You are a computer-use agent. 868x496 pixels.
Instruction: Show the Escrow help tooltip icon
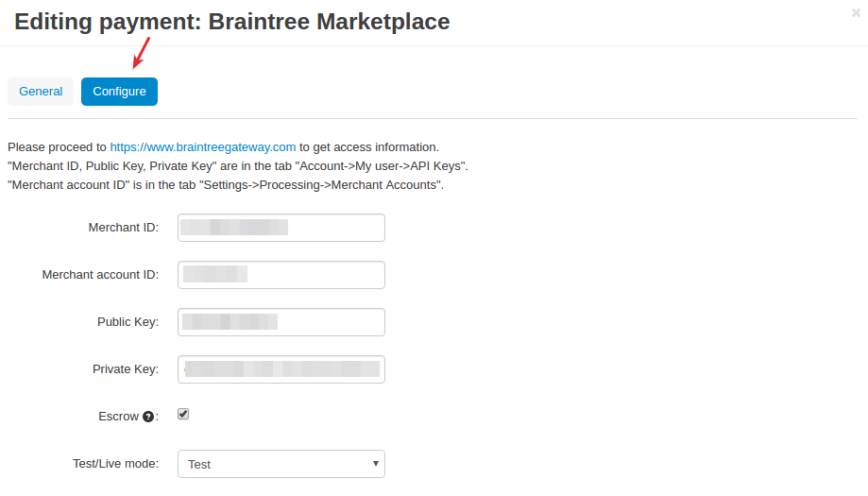pyautogui.click(x=148, y=417)
